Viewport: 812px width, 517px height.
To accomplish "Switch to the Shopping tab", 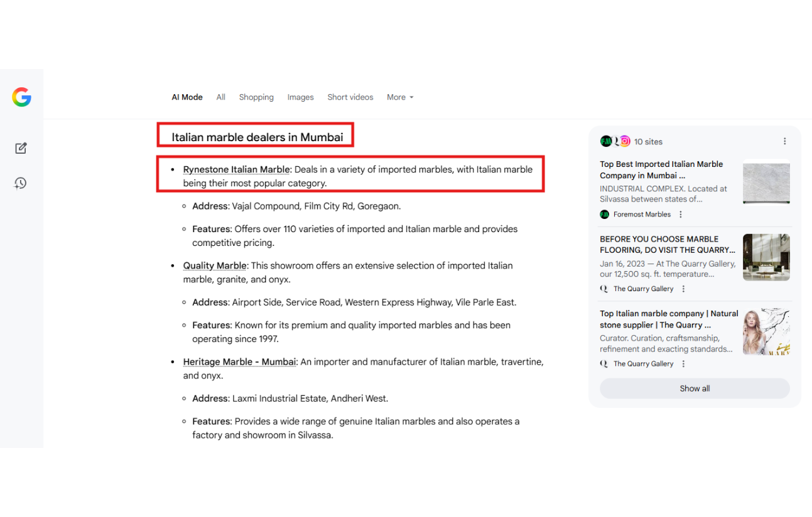I will coord(256,97).
